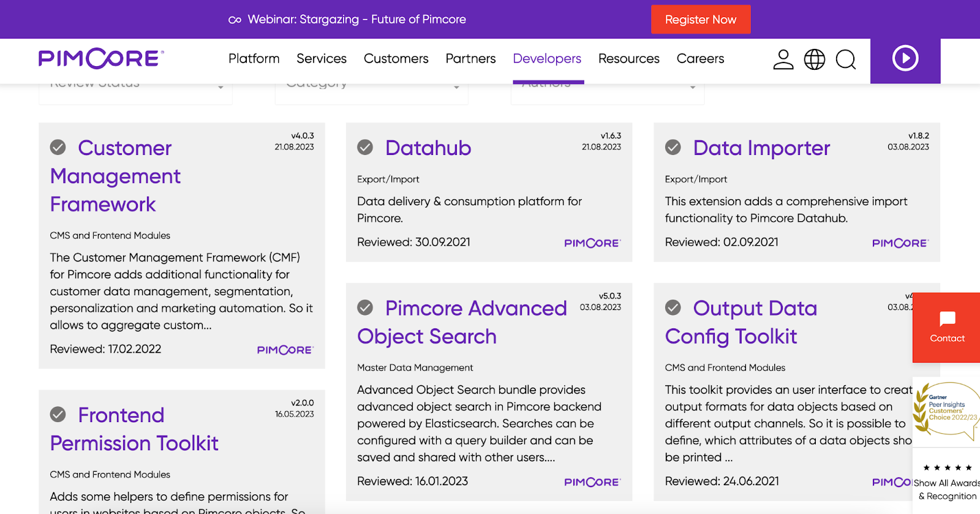Screen dimensions: 980x514
Task: Click 'Reviewed: 02.09.2021' text
Action: (722, 242)
